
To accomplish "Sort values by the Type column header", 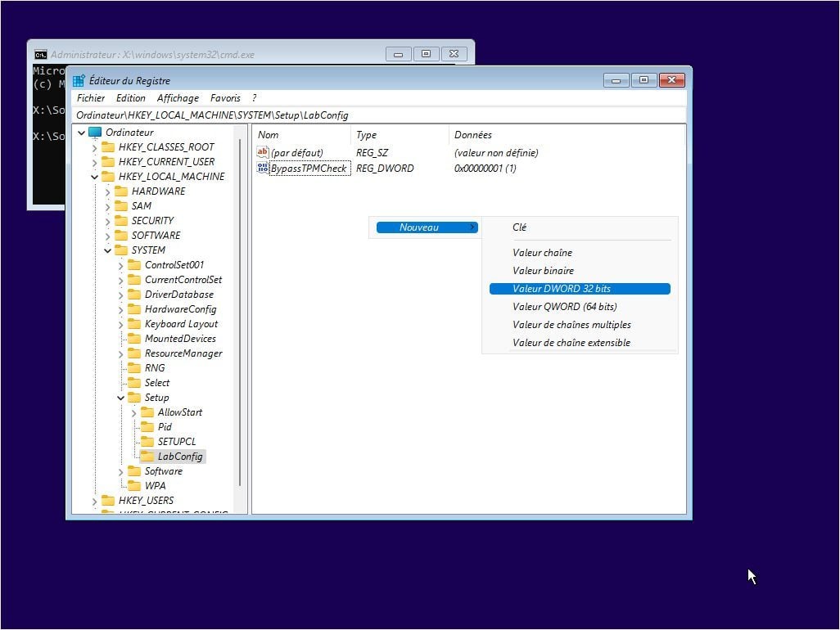I will [400, 135].
